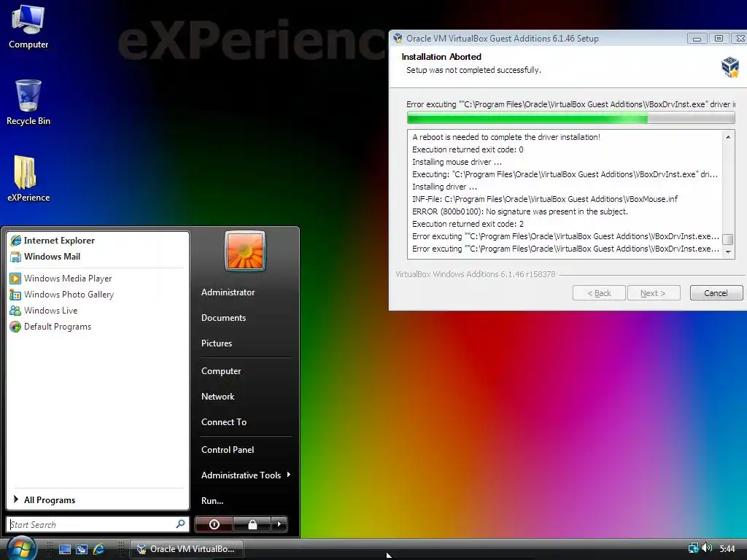
Task: Click the user account flower picture
Action: tap(245, 251)
